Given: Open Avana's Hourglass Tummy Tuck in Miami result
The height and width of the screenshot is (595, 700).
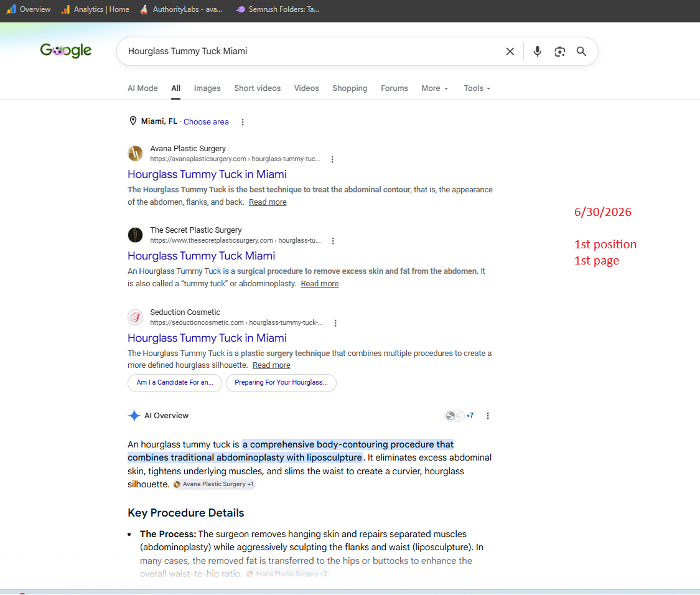Looking at the screenshot, I should click(207, 174).
